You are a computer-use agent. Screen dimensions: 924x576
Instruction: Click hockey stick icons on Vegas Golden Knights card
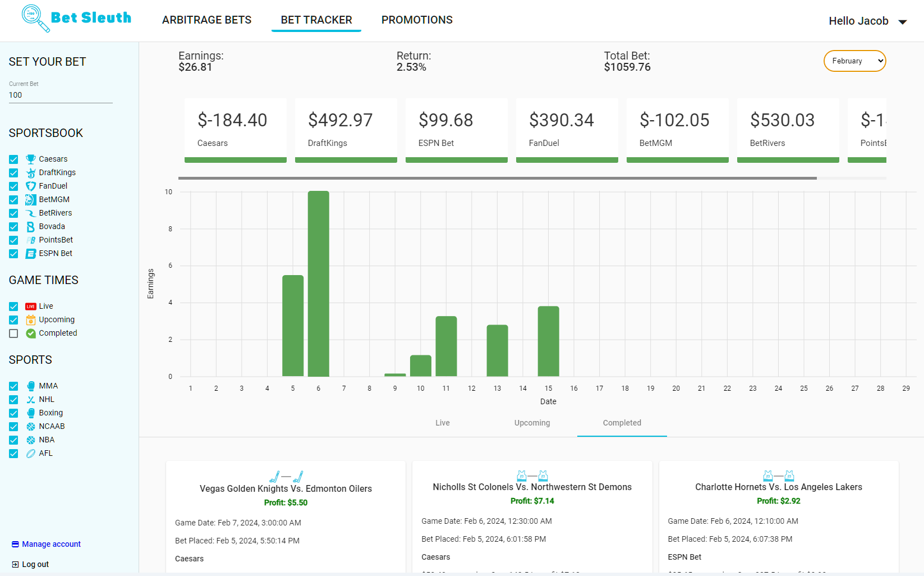286,477
